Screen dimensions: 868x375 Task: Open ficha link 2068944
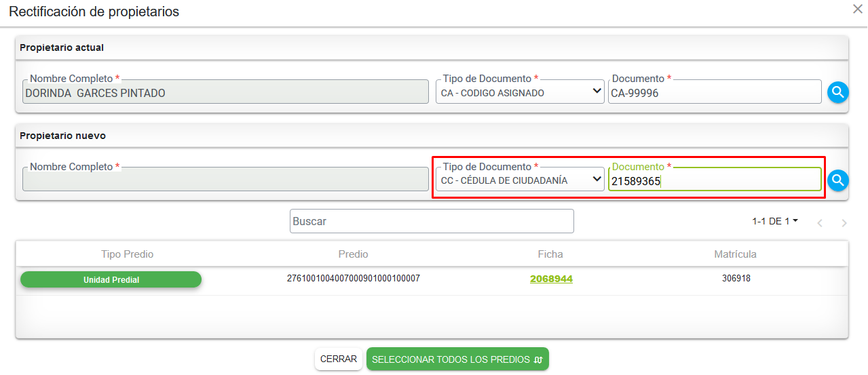pyautogui.click(x=551, y=279)
